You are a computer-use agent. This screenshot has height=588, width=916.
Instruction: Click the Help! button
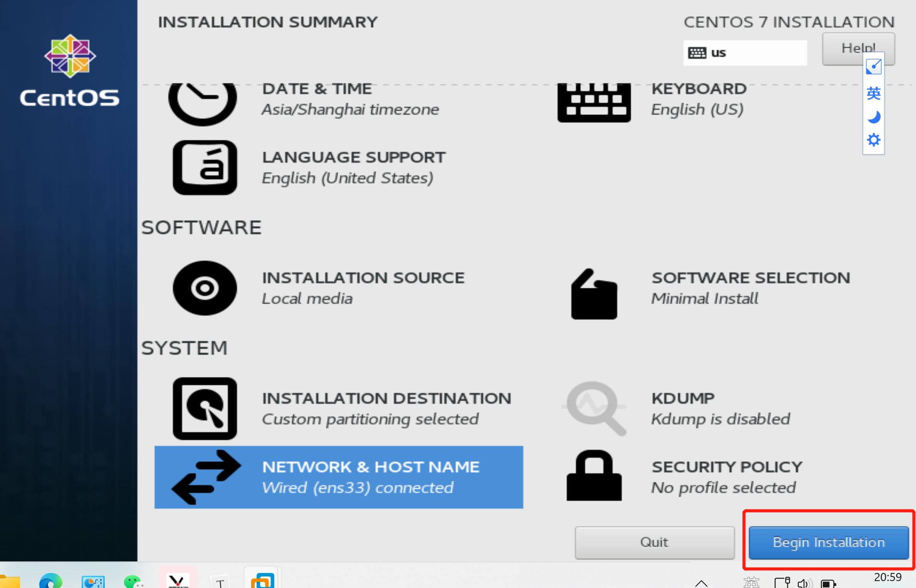[x=858, y=49]
